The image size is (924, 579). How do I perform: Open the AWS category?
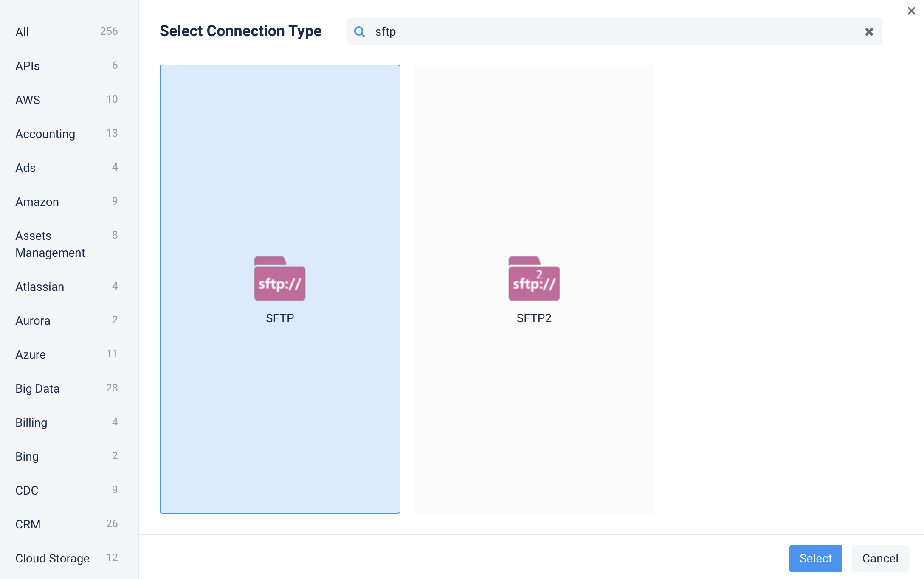point(28,100)
